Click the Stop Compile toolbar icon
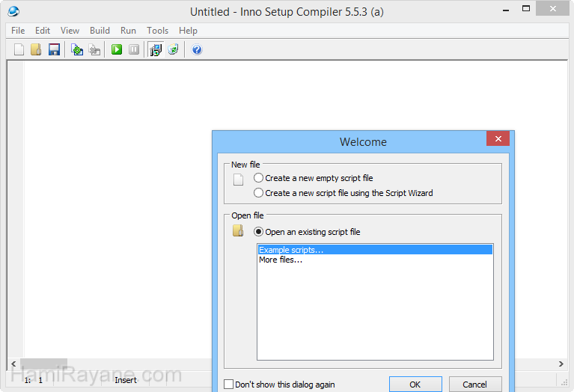Image resolution: width=574 pixels, height=392 pixels. 94,49
